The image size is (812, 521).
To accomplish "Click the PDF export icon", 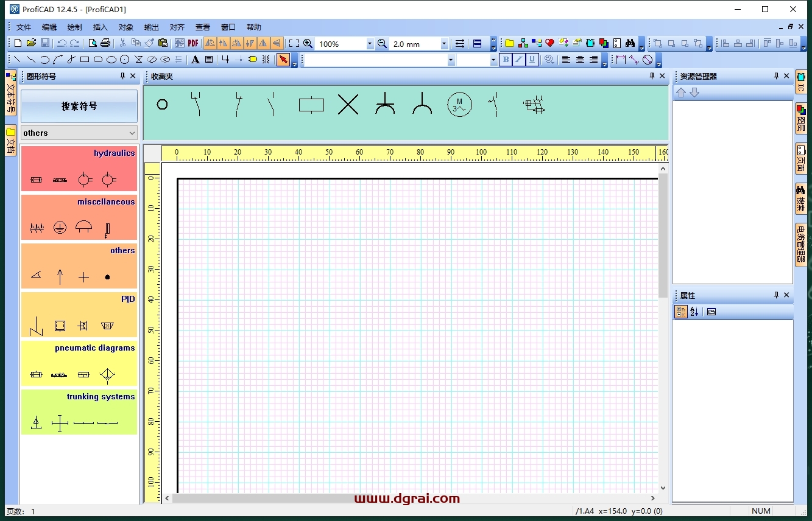I will pos(193,43).
